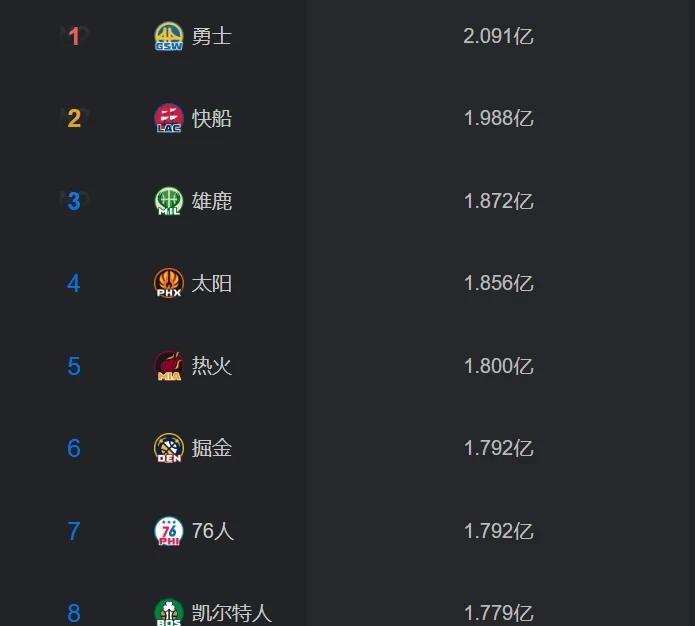Click the Nuggets DEN team logo
Screen dimensions: 695x626
(x=168, y=448)
